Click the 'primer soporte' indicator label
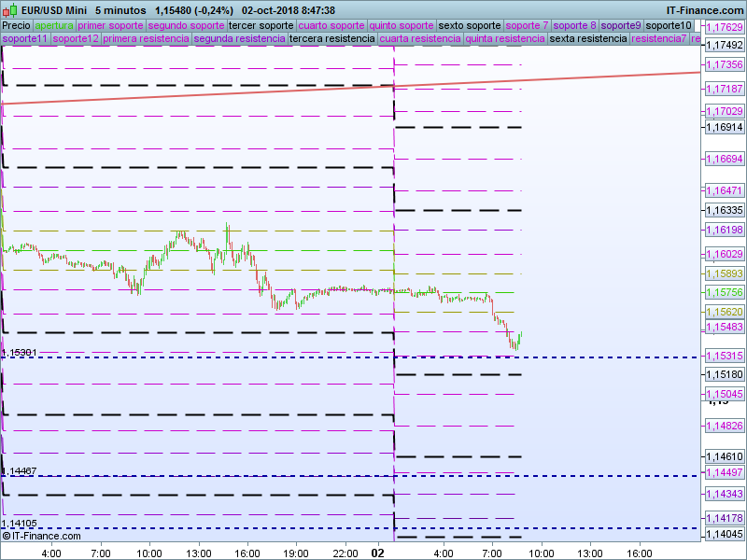Screen dimensions: 747x560 click(x=110, y=26)
